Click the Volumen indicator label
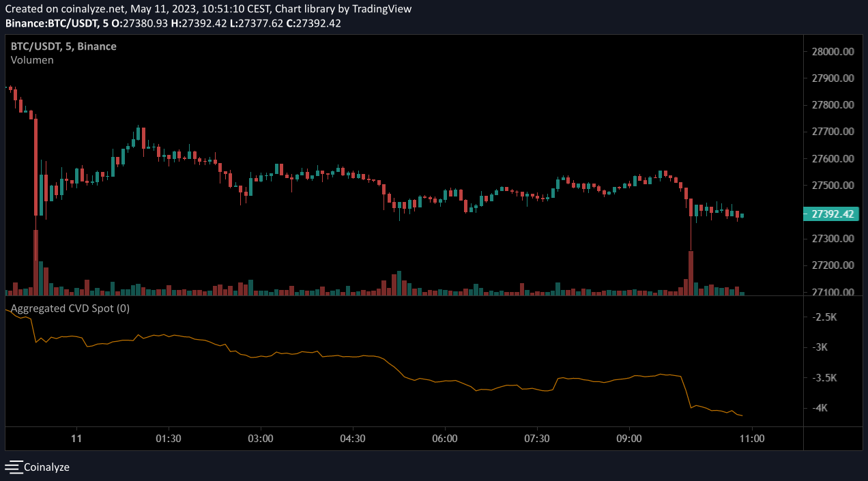 [x=32, y=60]
